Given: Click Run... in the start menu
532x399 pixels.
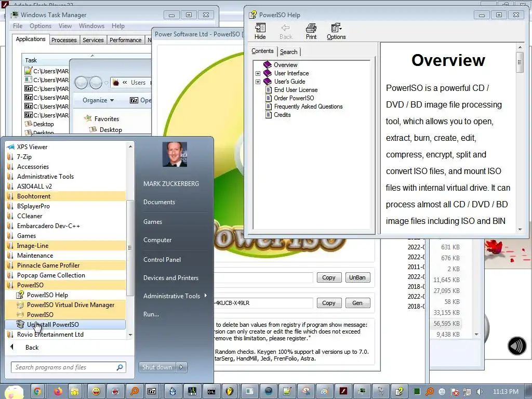Looking at the screenshot, I should pos(151,314).
